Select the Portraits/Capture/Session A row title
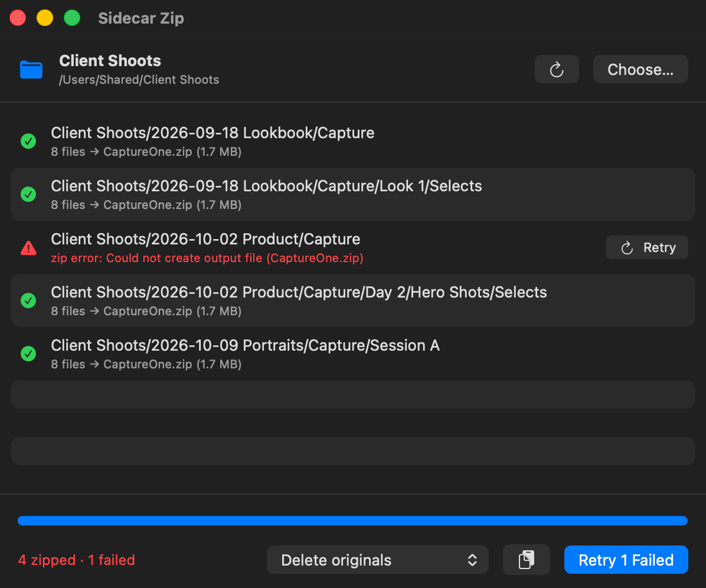 pyautogui.click(x=245, y=345)
